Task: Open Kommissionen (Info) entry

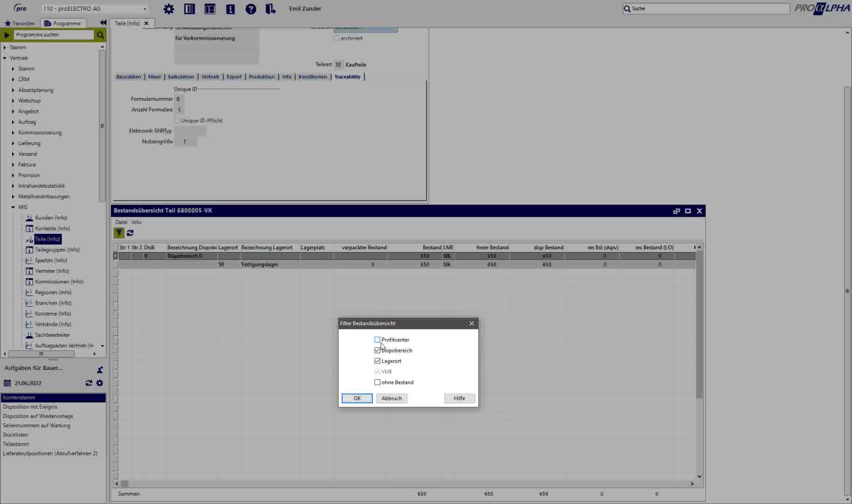Action: [59, 282]
